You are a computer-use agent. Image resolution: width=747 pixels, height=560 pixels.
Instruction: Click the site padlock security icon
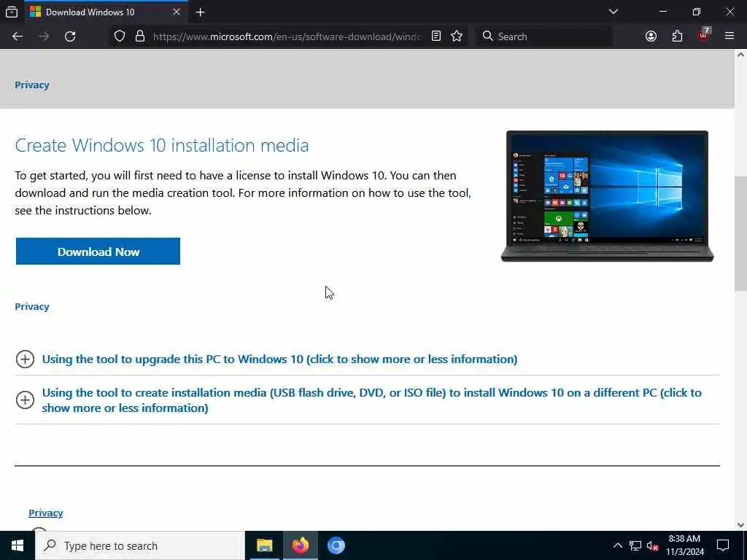[x=140, y=36]
